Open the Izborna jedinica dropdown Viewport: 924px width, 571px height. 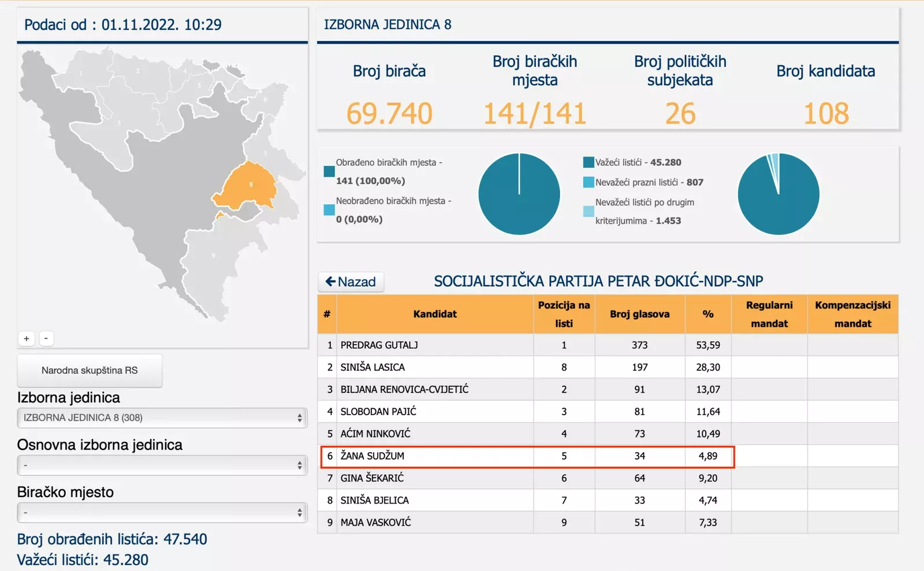coord(162,418)
